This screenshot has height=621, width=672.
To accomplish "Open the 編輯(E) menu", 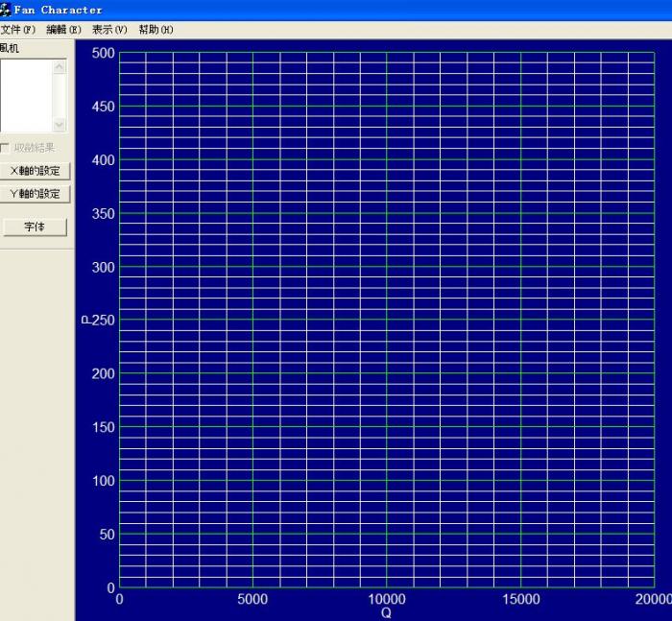I will point(63,30).
